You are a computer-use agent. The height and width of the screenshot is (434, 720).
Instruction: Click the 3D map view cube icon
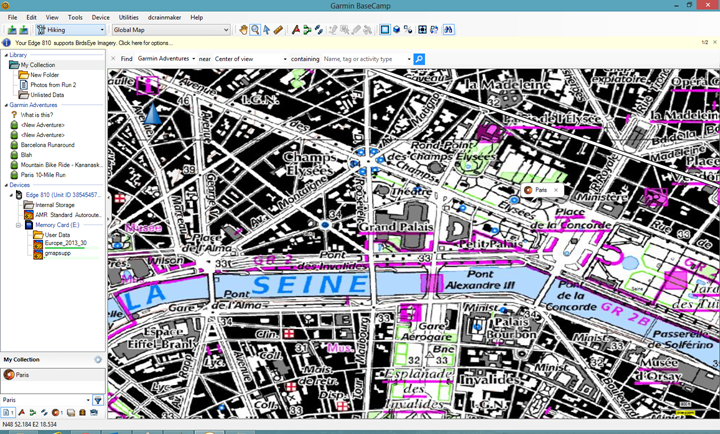397,30
